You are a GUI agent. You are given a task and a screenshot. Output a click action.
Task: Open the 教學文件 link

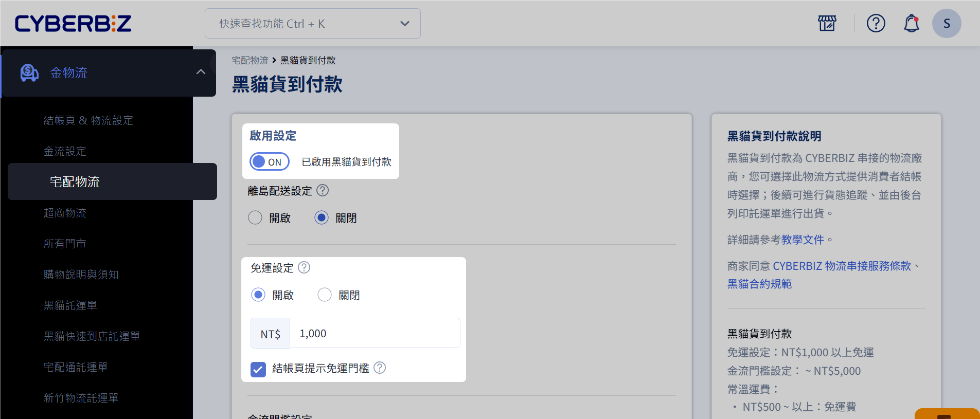pos(803,240)
